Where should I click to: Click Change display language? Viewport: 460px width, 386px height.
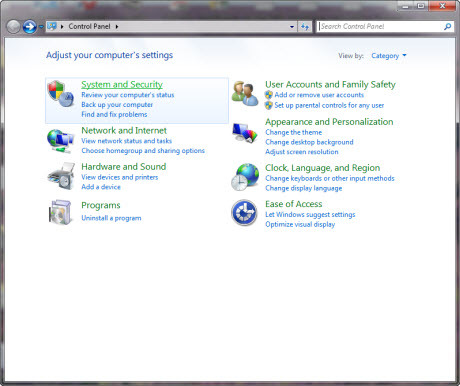[x=304, y=188]
